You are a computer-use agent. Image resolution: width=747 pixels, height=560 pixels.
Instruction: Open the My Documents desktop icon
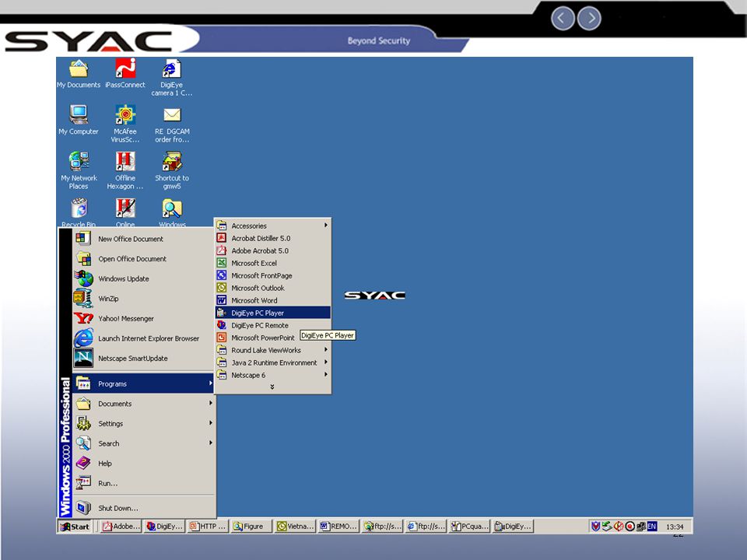tap(79, 75)
